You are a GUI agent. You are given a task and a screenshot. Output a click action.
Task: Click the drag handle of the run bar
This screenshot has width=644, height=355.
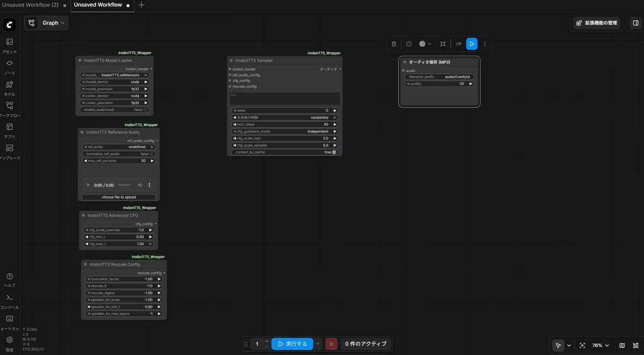246,344
